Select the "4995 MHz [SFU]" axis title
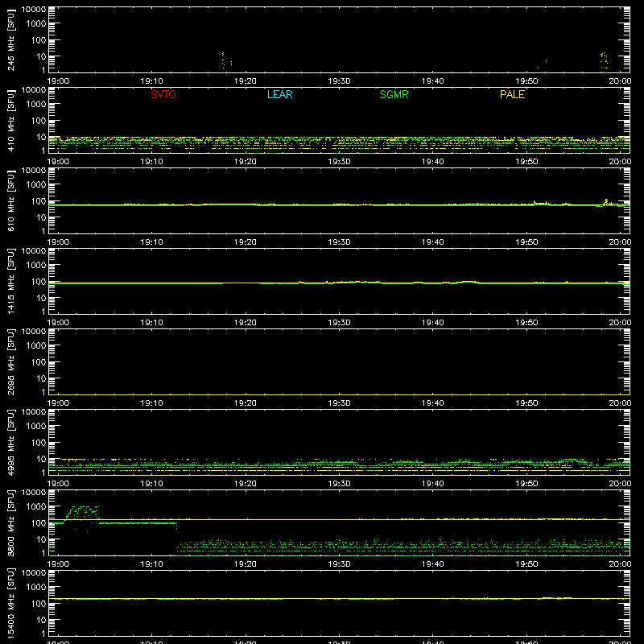This screenshot has width=644, height=644. pyautogui.click(x=11, y=442)
